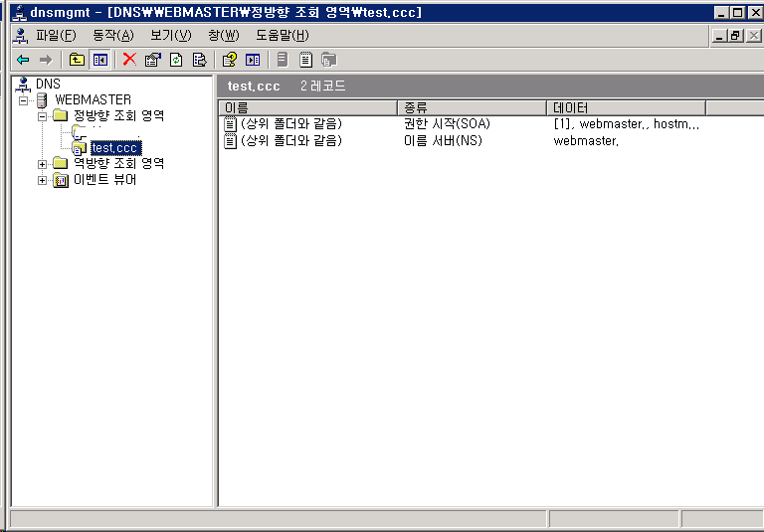Sort by the 데이터 column header

(626, 107)
